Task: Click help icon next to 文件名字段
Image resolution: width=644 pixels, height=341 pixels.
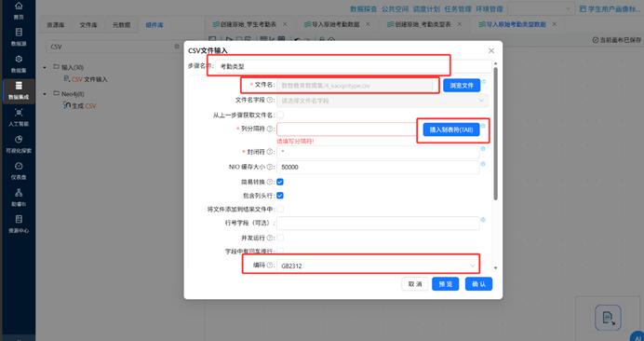Action: pyautogui.click(x=270, y=100)
